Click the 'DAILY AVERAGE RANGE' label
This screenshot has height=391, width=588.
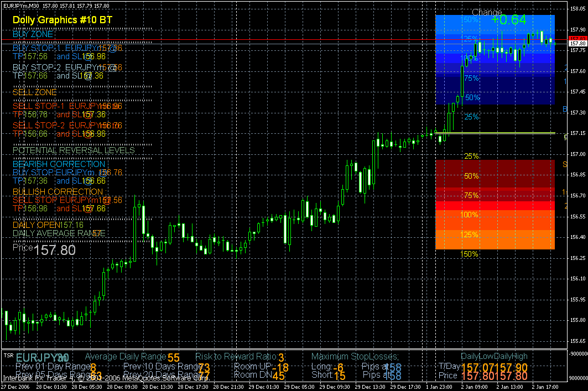tap(59, 233)
